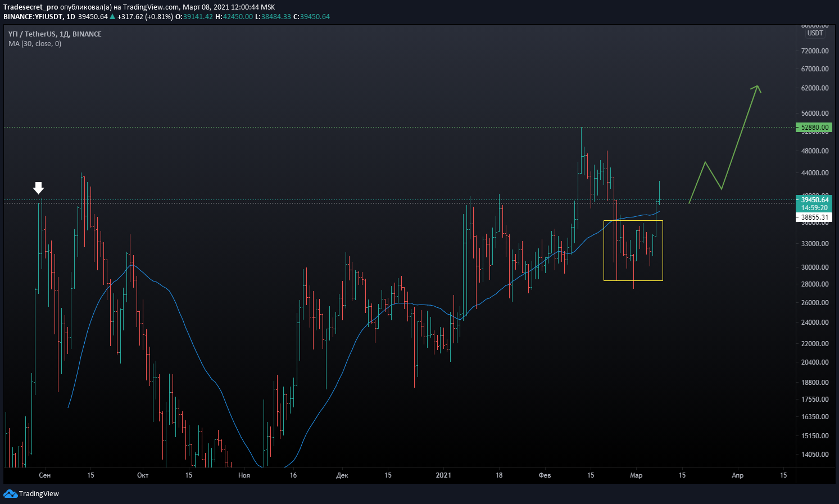This screenshot has width=839, height=504.
Task: Click the 28000.00 price axis label
Action: coord(815,284)
